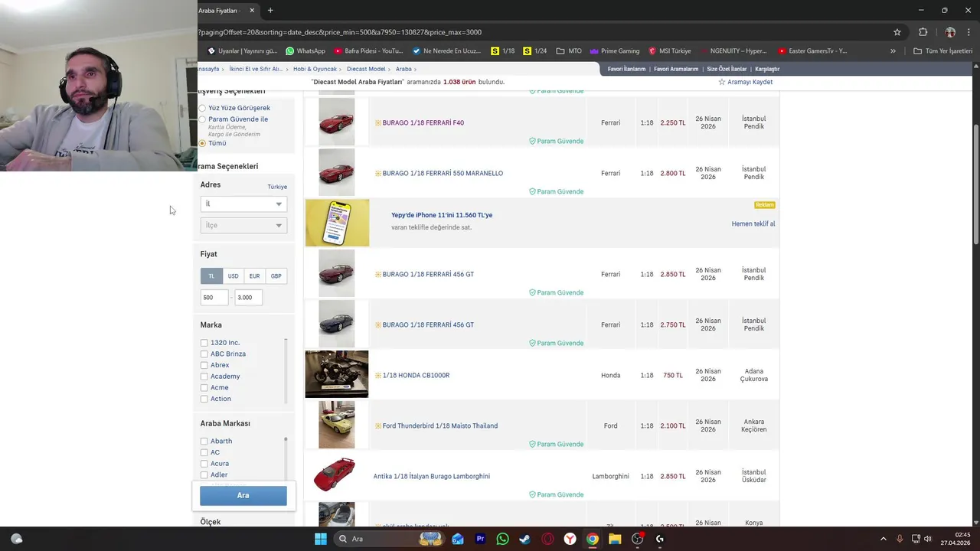Open 1/18 HONDA CB1000R listing
This screenshot has height=551, width=980.
tap(416, 375)
